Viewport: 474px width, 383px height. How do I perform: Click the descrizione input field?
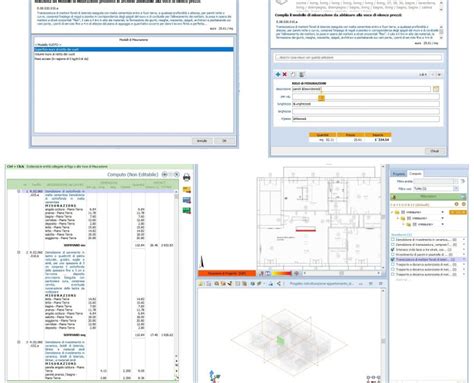coord(361,89)
